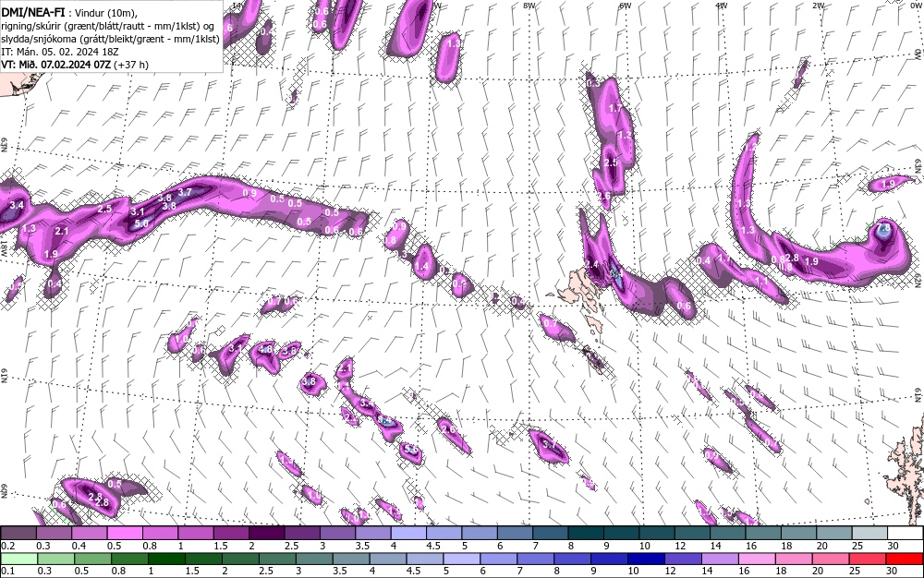Click the 2.6 value in the southern shower cell

448,429
